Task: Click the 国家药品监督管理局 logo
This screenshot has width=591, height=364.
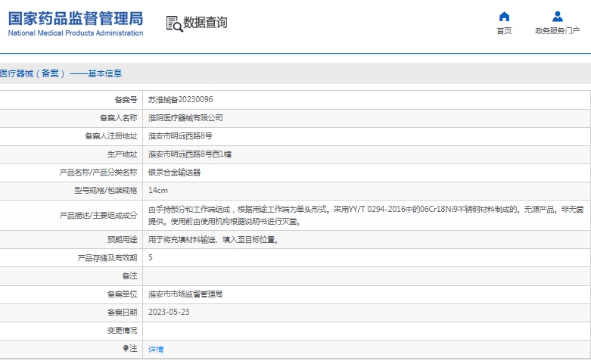Action: tap(76, 18)
